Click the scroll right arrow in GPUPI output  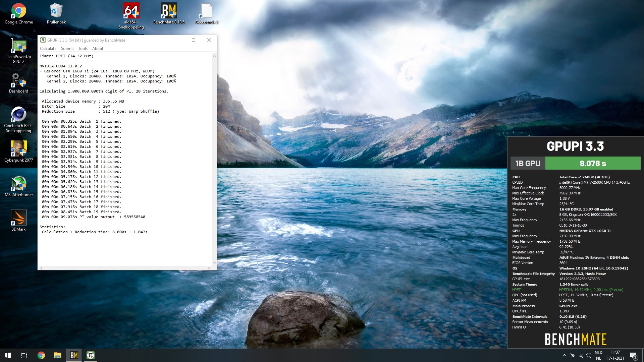point(209,268)
